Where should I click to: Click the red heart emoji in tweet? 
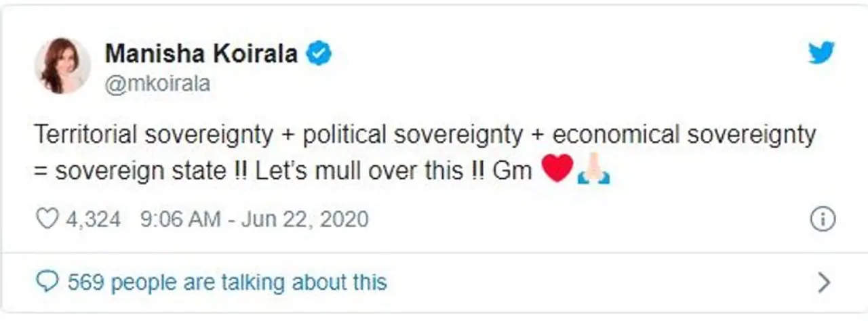pyautogui.click(x=557, y=169)
